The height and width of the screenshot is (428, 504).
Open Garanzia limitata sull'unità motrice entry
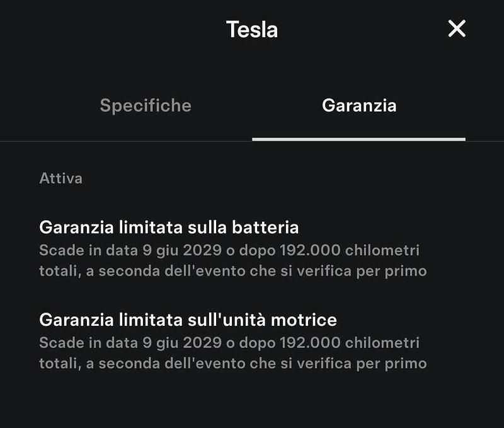188,320
